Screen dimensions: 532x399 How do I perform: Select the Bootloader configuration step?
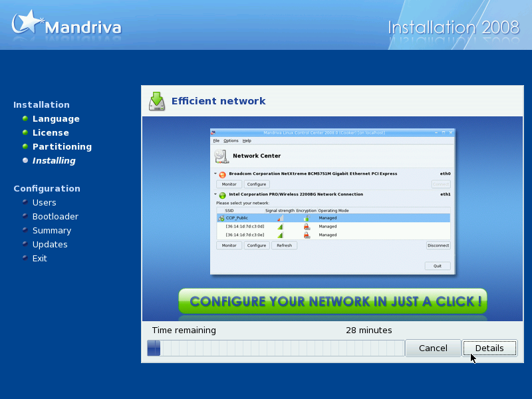pyautogui.click(x=55, y=217)
